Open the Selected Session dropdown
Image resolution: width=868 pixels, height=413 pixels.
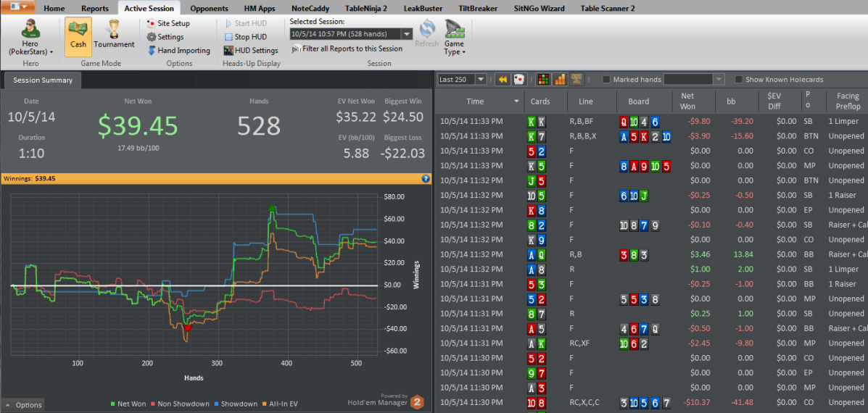406,34
